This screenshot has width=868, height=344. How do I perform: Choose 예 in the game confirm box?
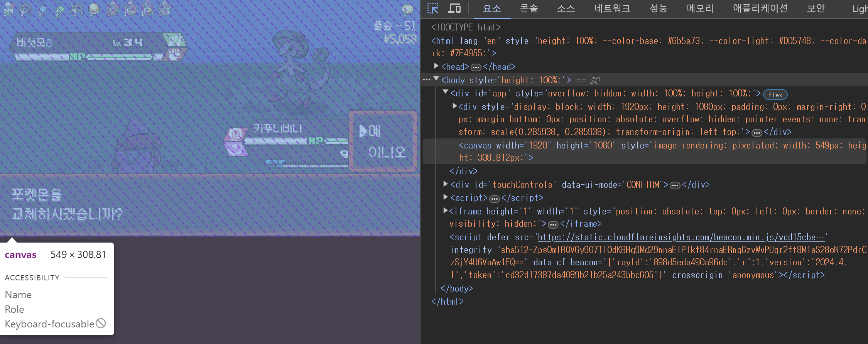tap(374, 132)
